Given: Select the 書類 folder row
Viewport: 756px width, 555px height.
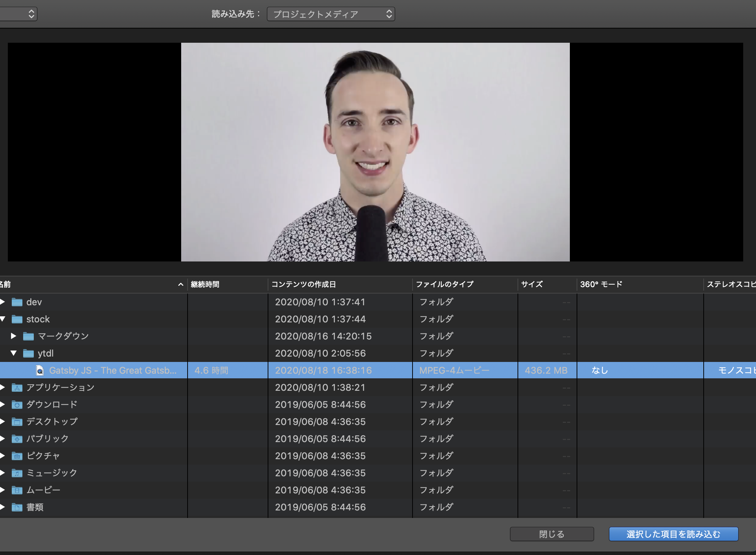Looking at the screenshot, I should tap(35, 507).
